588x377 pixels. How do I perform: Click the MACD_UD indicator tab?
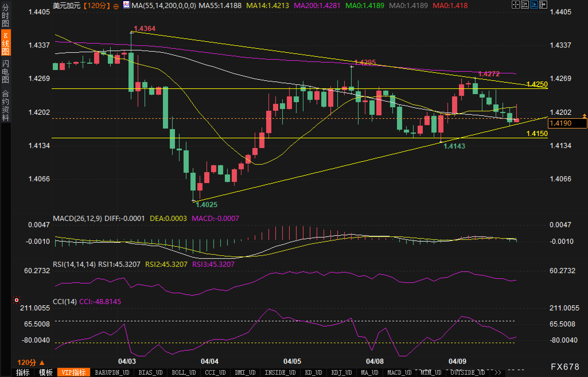(x=399, y=372)
